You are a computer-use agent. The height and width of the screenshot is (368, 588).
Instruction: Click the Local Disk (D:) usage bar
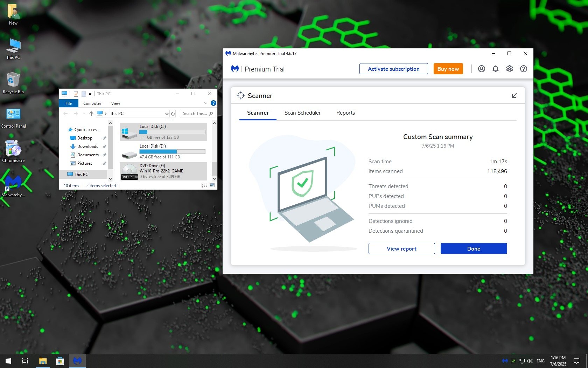172,152
